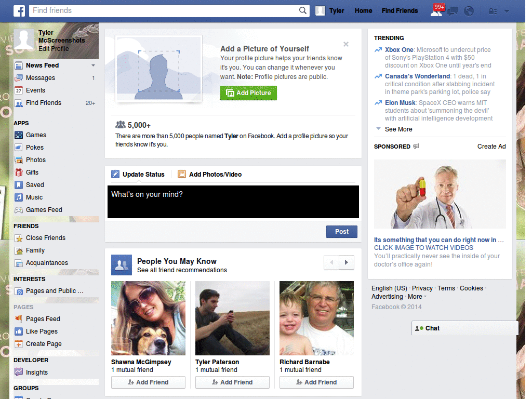The image size is (532, 399).
Task: Click the Events calendar icon
Action: click(x=19, y=90)
